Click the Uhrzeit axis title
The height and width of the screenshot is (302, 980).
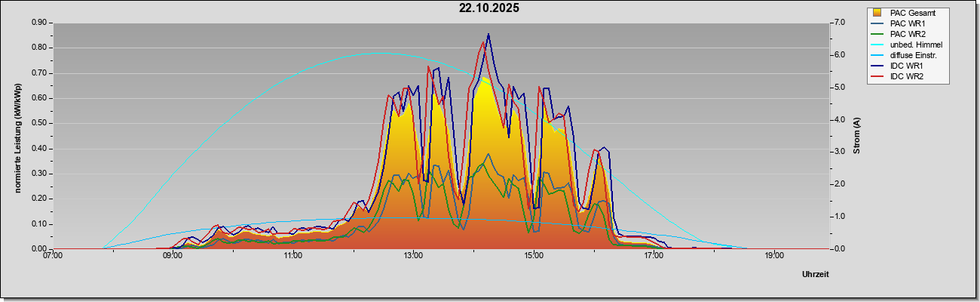pos(816,275)
